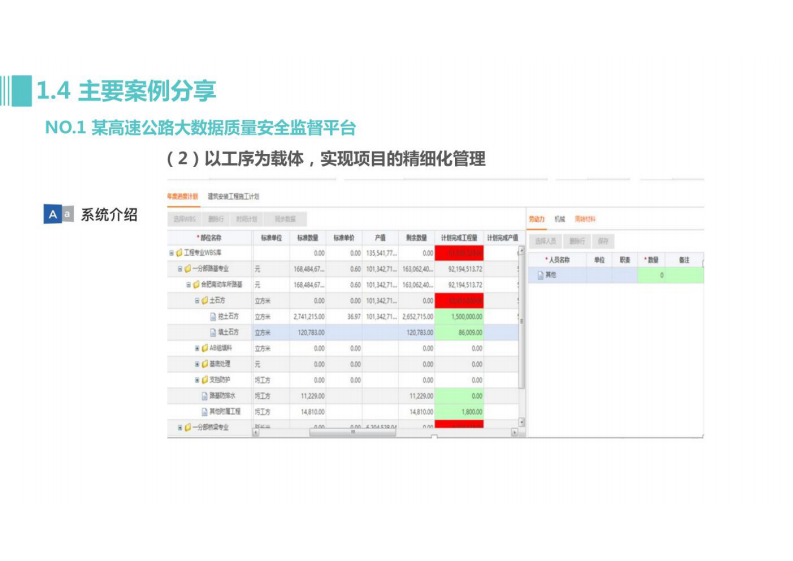Click the red planned-quantity cell in 工程专业WBS库 row
The height and width of the screenshot is (561, 793).
[x=459, y=253]
